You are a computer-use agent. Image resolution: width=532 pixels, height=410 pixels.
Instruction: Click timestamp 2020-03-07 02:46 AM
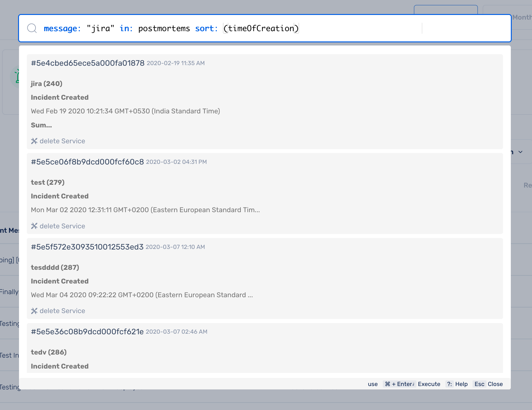click(177, 332)
